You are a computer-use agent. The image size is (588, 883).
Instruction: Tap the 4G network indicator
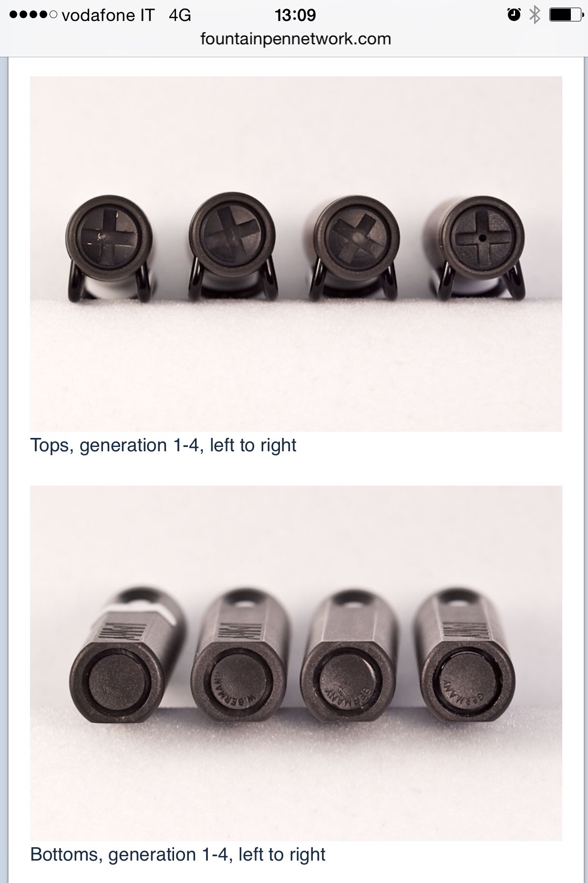(180, 15)
